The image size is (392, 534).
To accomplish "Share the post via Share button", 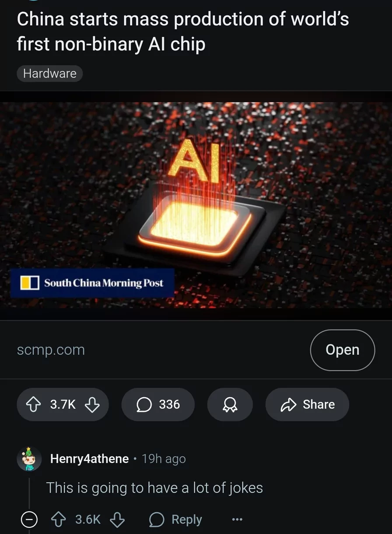I will click(307, 404).
